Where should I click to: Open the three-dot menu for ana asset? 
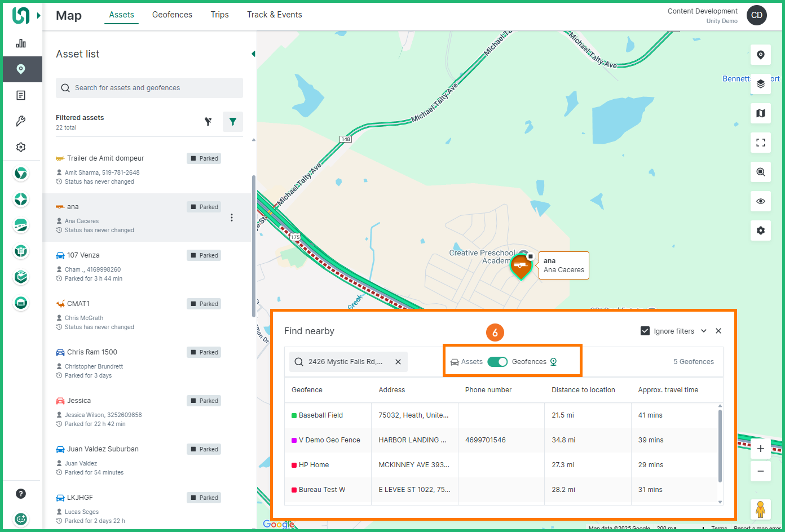[x=231, y=218]
